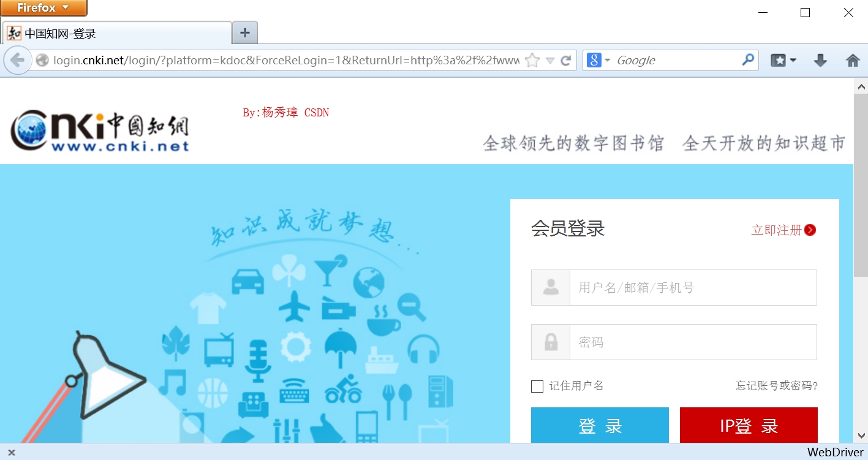Click the user avatar icon in username field
The width and height of the screenshot is (868, 460).
[x=551, y=287]
